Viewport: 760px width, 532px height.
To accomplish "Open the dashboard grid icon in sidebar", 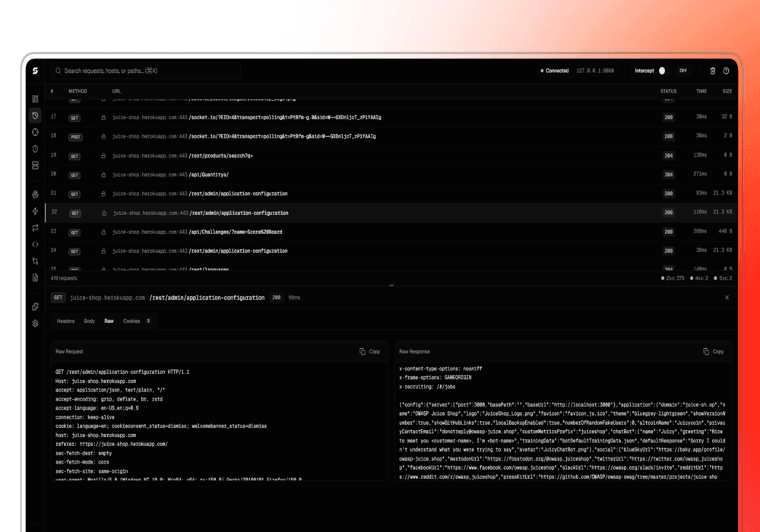I will point(36,99).
